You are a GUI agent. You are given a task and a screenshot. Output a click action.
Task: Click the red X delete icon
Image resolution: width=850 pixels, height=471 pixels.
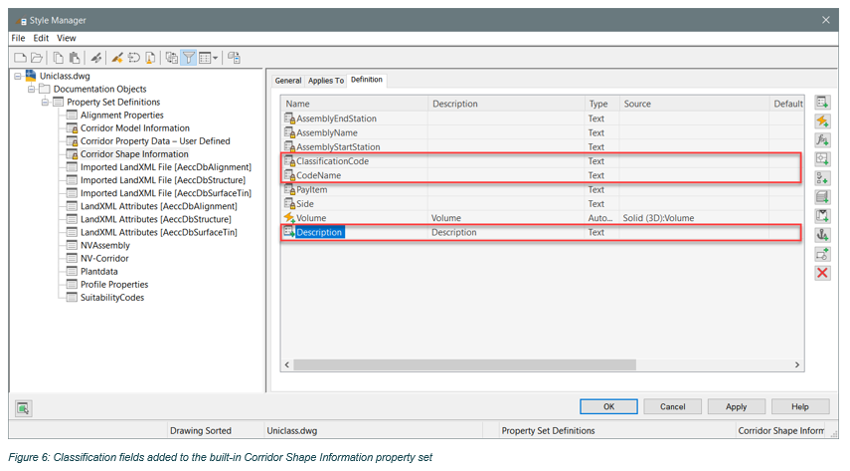click(822, 273)
